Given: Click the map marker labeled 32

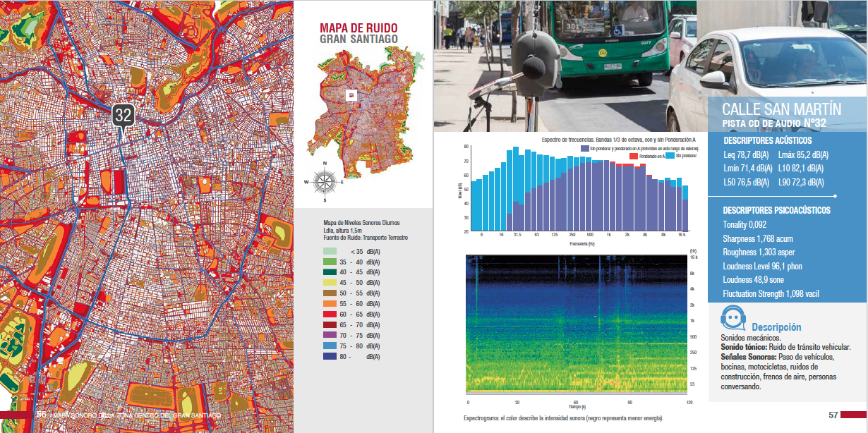Looking at the screenshot, I should (x=123, y=115).
